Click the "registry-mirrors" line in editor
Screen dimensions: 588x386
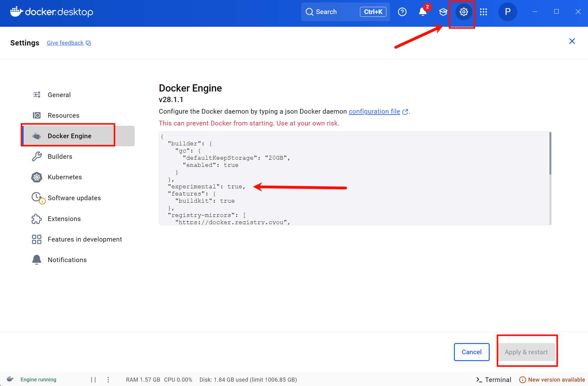coord(207,215)
